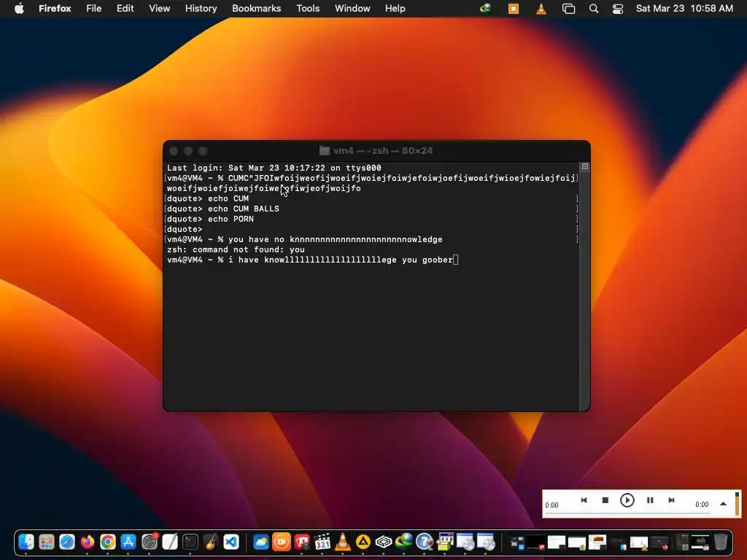Open the App Store dock icon
Screen dimensions: 747x560
point(128,542)
